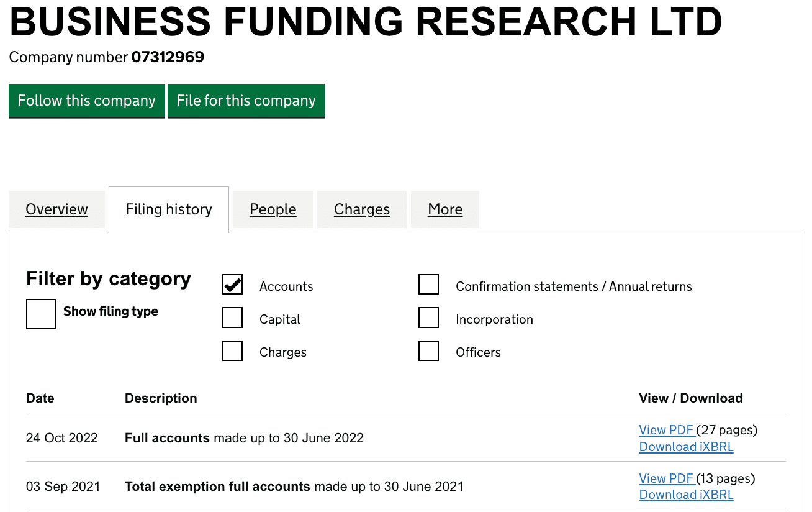Open the Charges tab

(362, 209)
